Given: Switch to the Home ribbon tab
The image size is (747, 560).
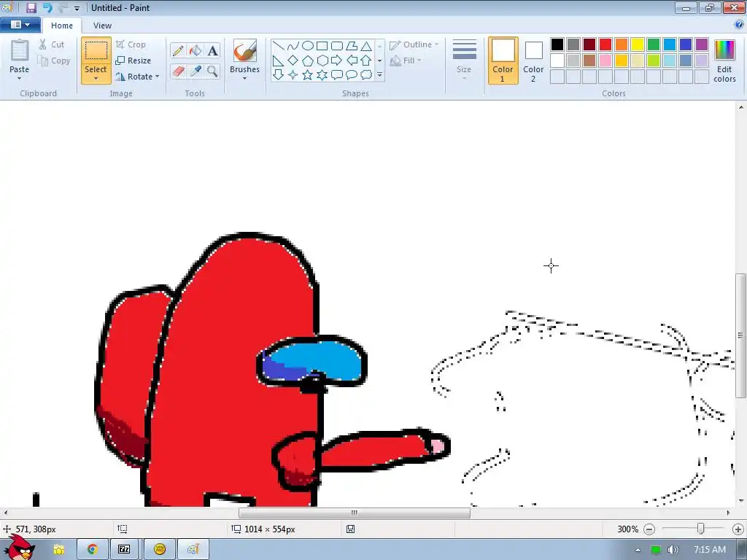Looking at the screenshot, I should tap(62, 26).
